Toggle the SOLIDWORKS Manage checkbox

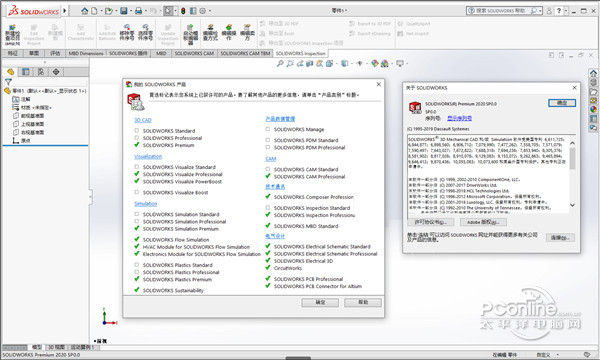[x=268, y=129]
